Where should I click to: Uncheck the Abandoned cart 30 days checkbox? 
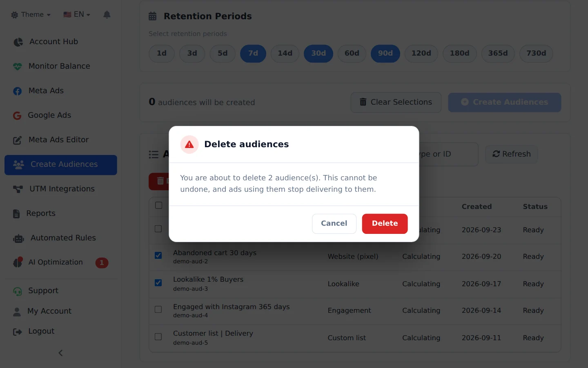[x=158, y=256]
